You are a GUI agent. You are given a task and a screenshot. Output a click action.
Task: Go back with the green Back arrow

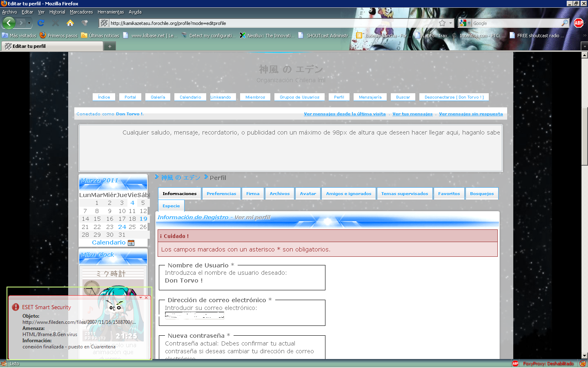(x=9, y=23)
